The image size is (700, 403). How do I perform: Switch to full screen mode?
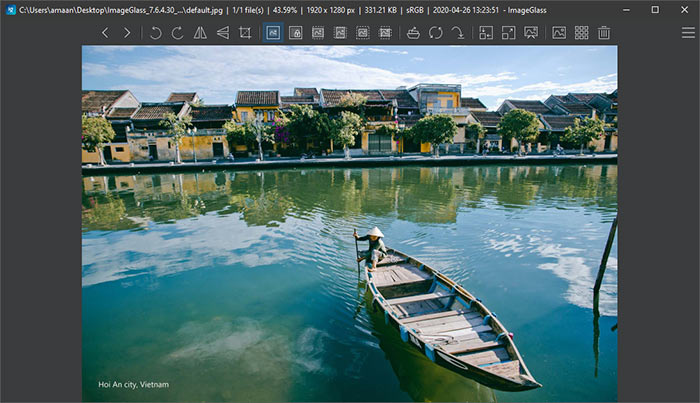click(508, 33)
